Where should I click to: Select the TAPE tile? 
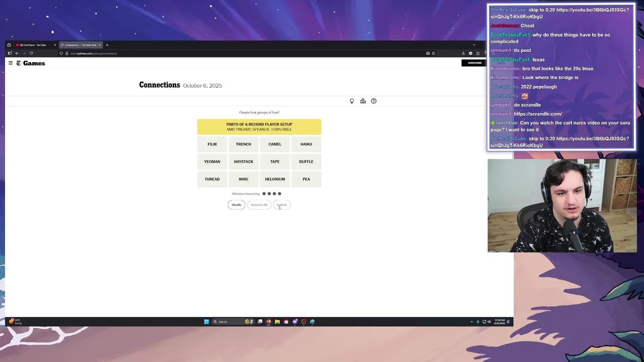coord(275,161)
